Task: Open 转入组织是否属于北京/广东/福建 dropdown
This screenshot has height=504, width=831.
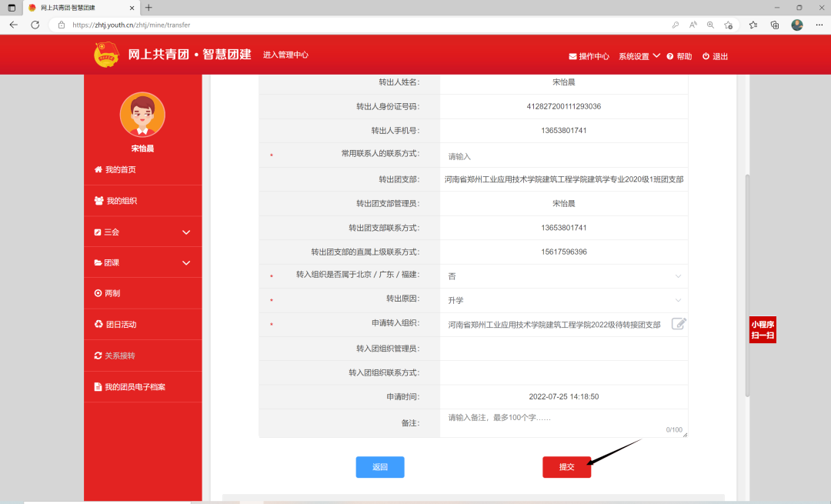Action: [562, 275]
